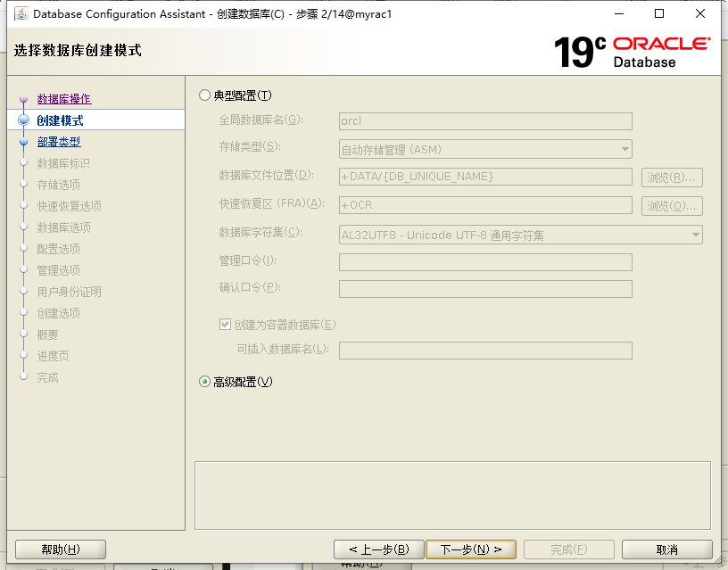Click the 完成(F) button

point(569,549)
